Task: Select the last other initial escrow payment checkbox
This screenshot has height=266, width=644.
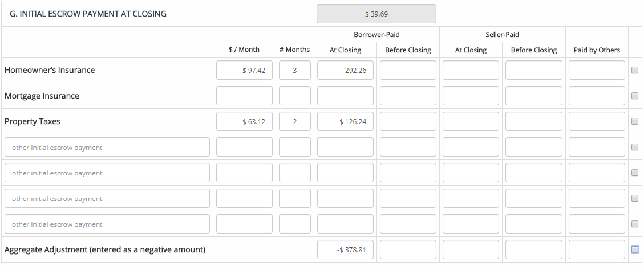Action: [635, 224]
